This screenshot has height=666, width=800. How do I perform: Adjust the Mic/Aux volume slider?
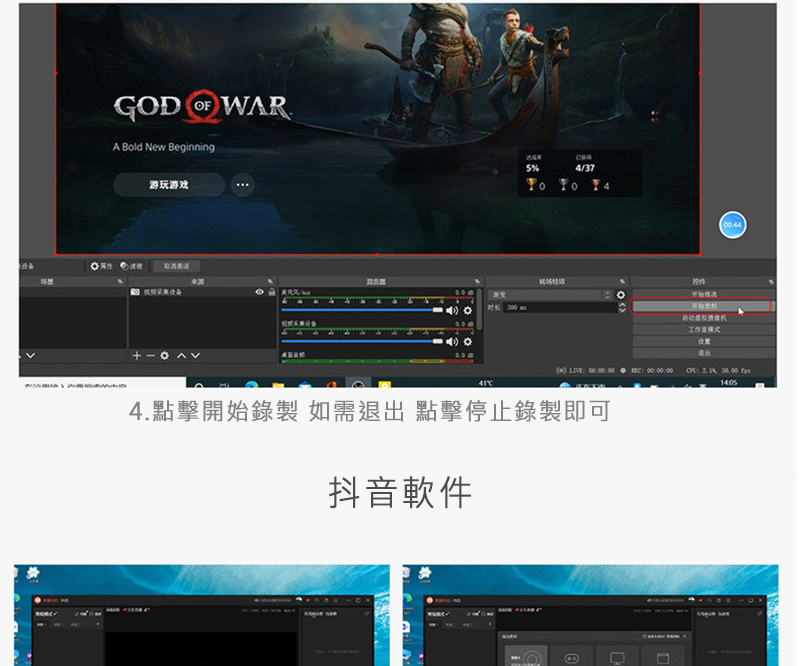coord(360,310)
